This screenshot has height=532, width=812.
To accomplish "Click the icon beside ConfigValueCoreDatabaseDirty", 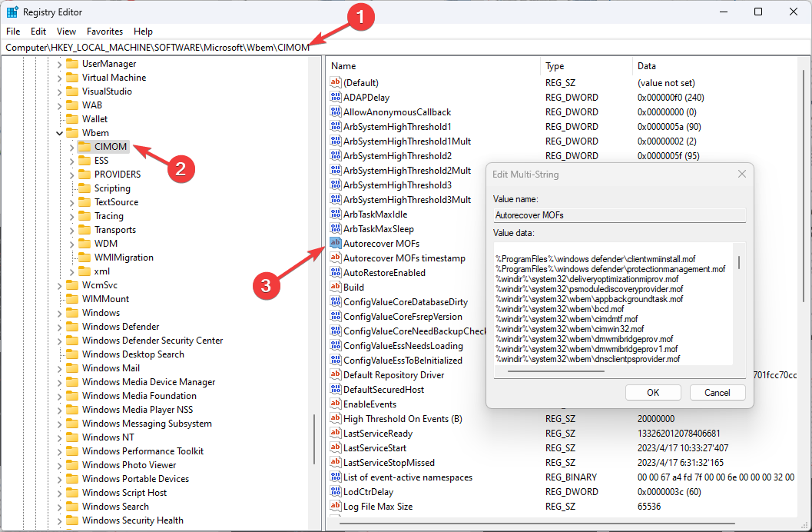I will tap(336, 301).
